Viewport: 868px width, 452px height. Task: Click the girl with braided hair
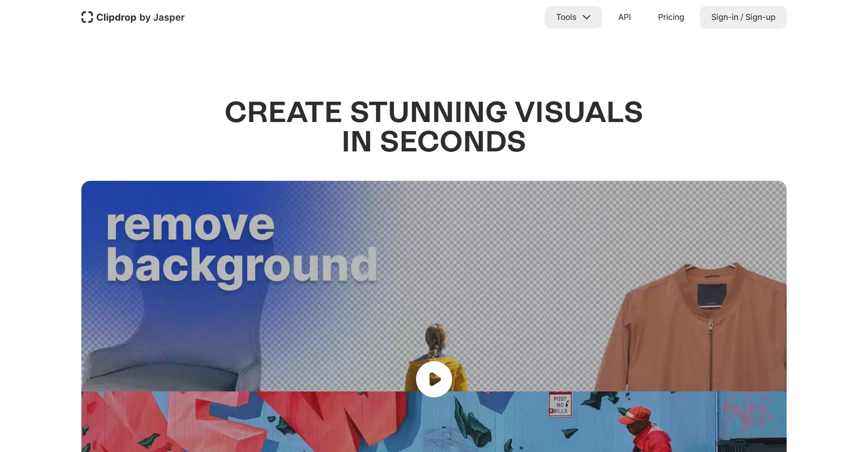point(435,344)
